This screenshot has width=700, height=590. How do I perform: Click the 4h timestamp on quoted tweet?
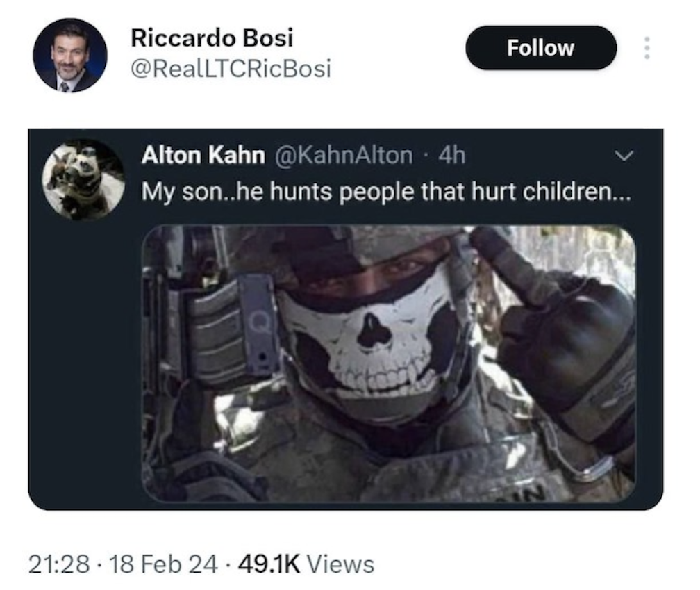[x=451, y=156]
